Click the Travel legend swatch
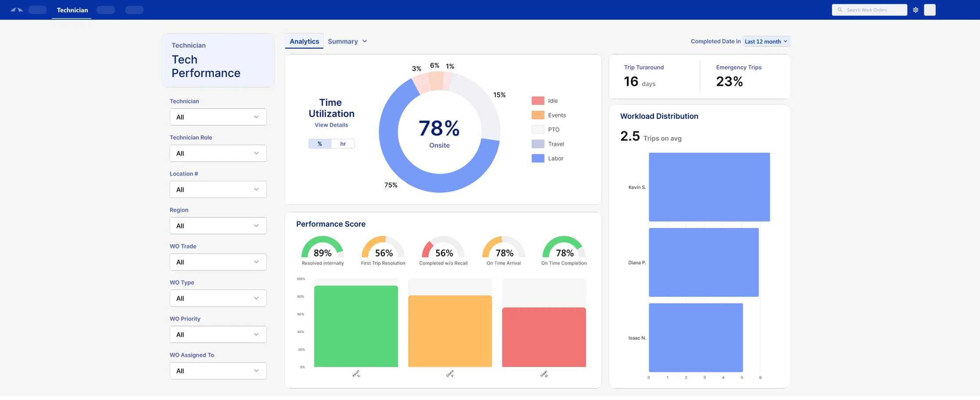Screen dimensions: 980x400 [538, 144]
